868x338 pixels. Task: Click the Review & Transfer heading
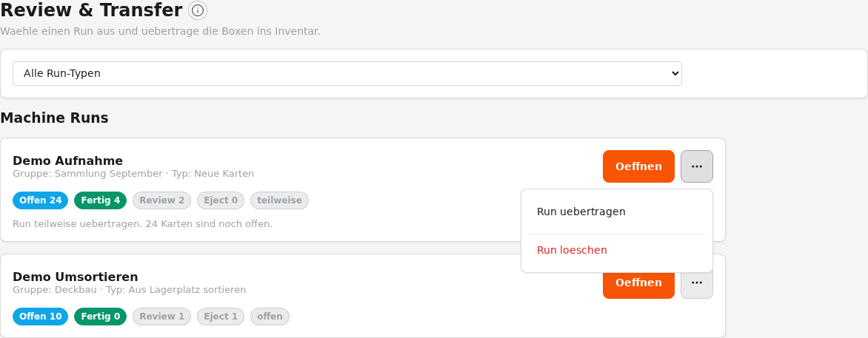[x=91, y=10]
